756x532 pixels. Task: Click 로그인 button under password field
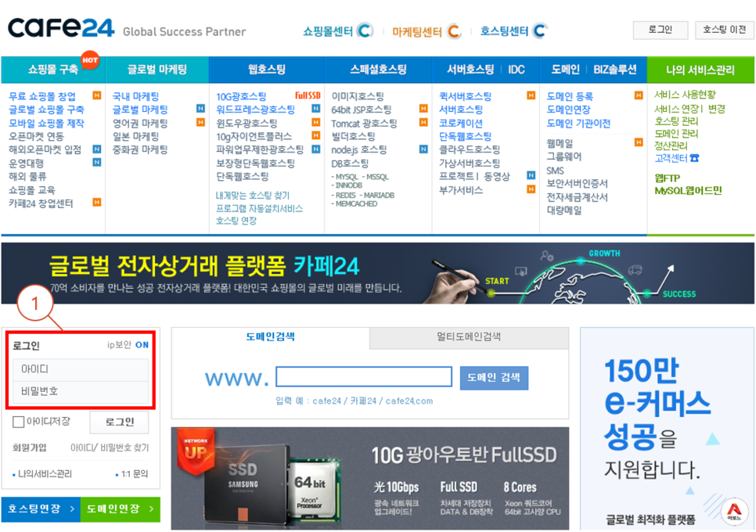(x=120, y=422)
